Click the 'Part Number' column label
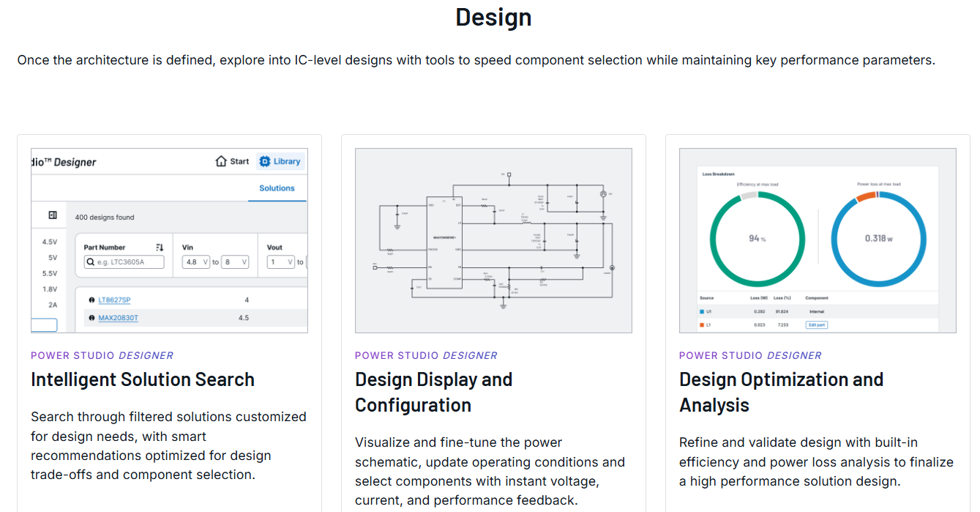 pos(105,248)
